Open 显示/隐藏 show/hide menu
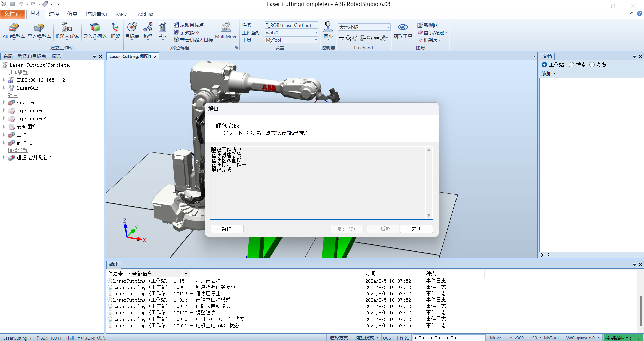 [x=432, y=33]
